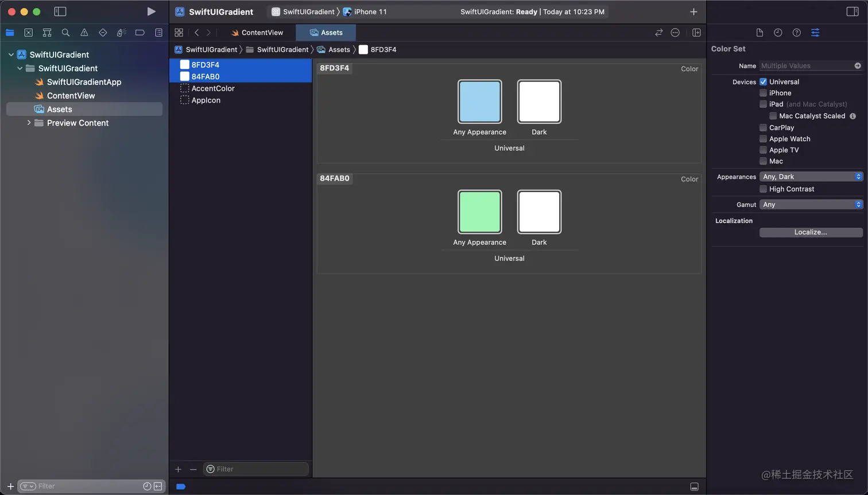Show the History inspector
Viewport: 868px width, 495px height.
tap(778, 33)
